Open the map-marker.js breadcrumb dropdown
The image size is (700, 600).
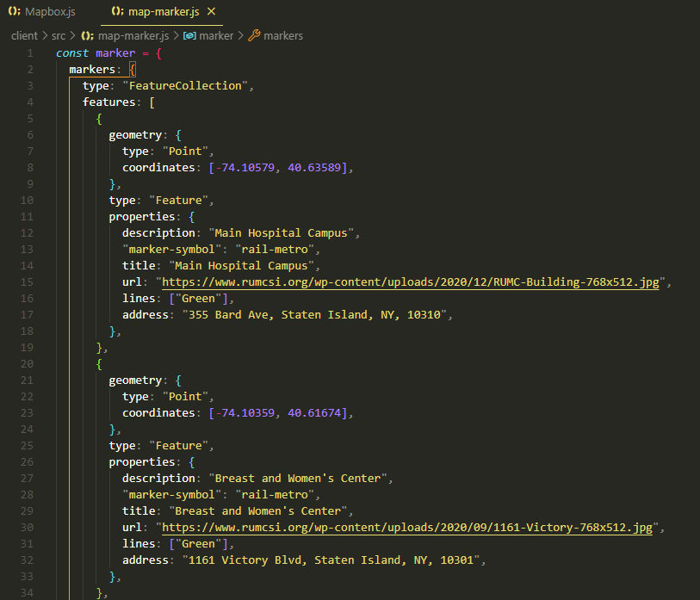(133, 35)
